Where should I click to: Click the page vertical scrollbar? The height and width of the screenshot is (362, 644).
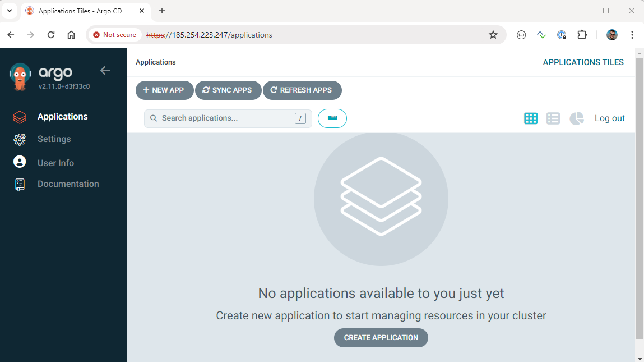point(640,196)
